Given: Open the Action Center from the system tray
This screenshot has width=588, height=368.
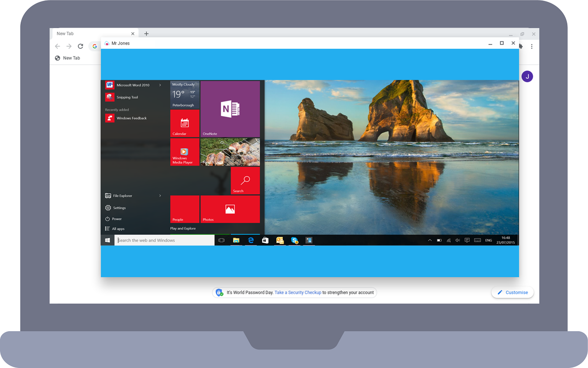Looking at the screenshot, I should (x=467, y=240).
